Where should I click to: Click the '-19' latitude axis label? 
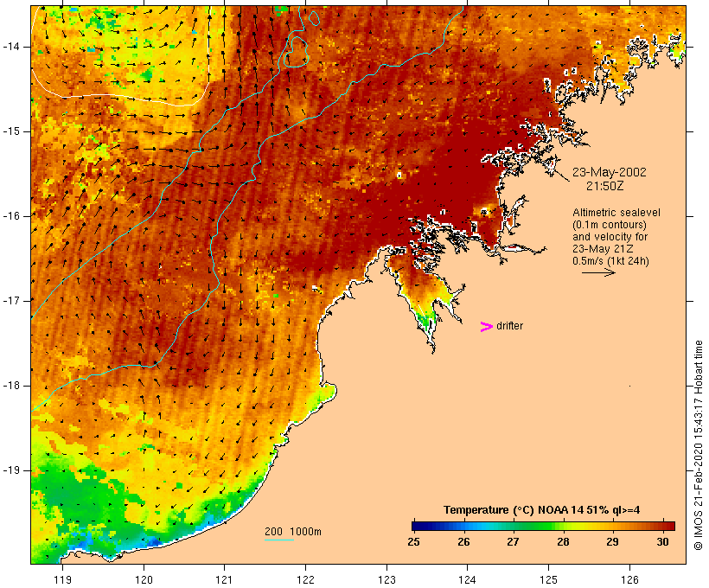11,470
